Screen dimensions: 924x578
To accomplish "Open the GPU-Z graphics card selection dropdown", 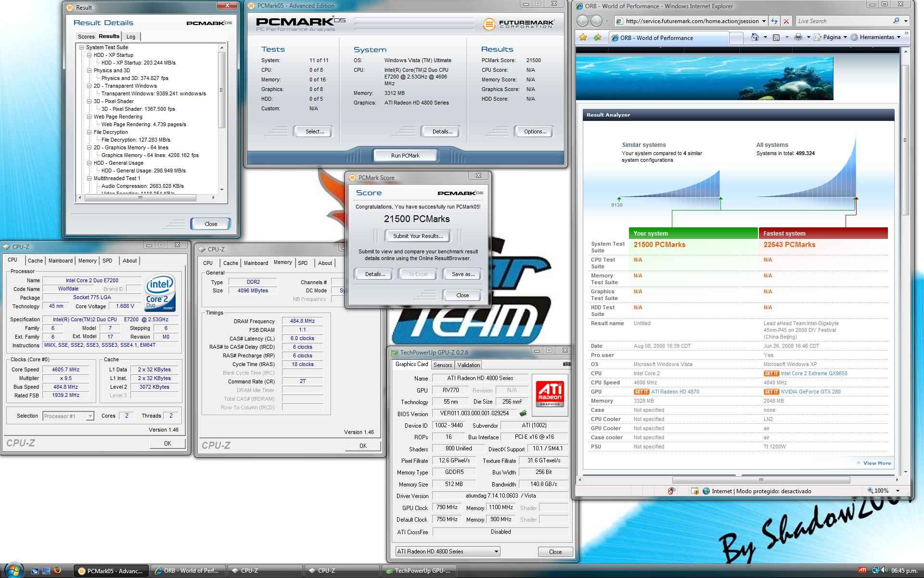I will (496, 551).
